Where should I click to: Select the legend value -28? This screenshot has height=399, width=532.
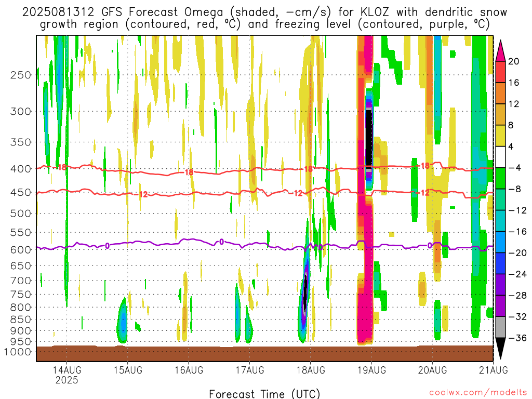coord(517,296)
